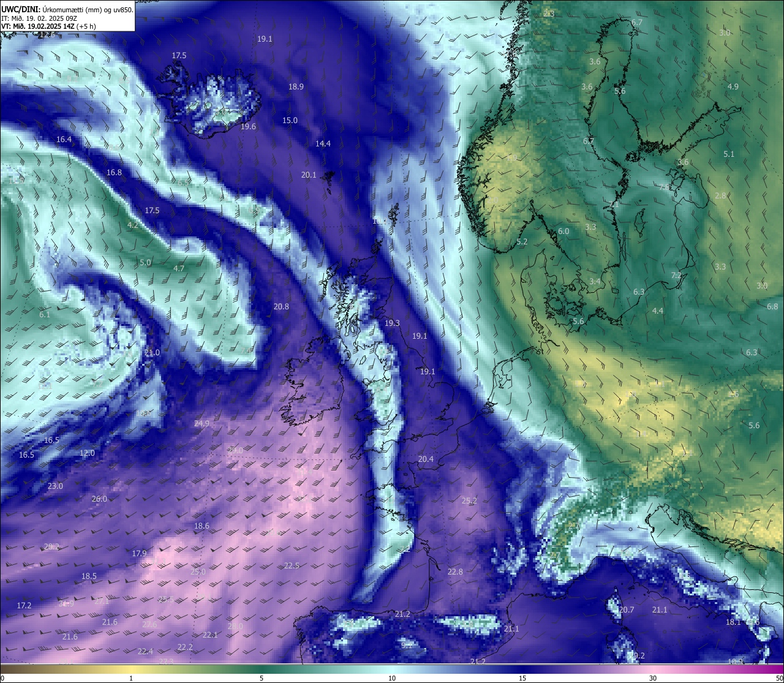The image size is (784, 683).
Task: Click the 5.2 value near southern Norway
Action: pos(522,242)
